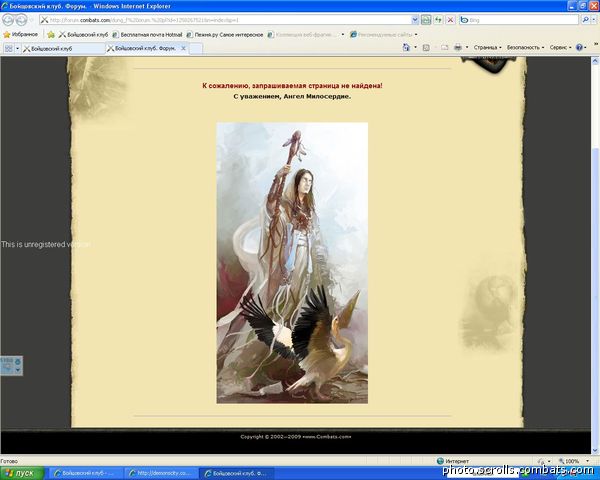Image resolution: width=600 pixels, height=480 pixels.
Task: Click the Help question mark icon
Action: click(579, 47)
